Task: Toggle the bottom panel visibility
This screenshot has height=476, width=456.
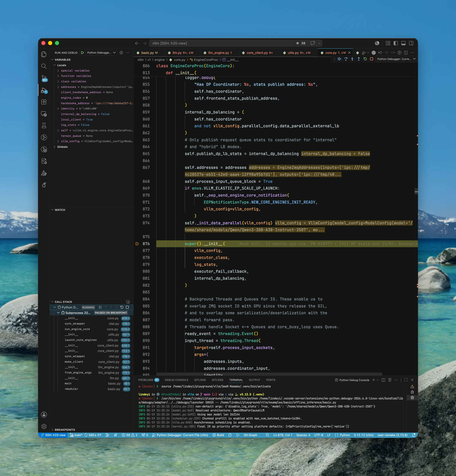Action: pos(403,43)
